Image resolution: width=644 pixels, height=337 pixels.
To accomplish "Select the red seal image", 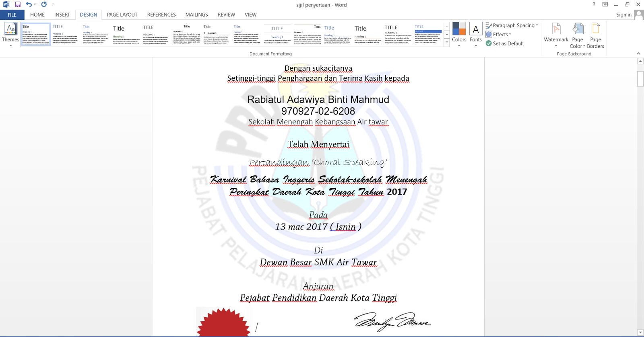I will (x=224, y=322).
